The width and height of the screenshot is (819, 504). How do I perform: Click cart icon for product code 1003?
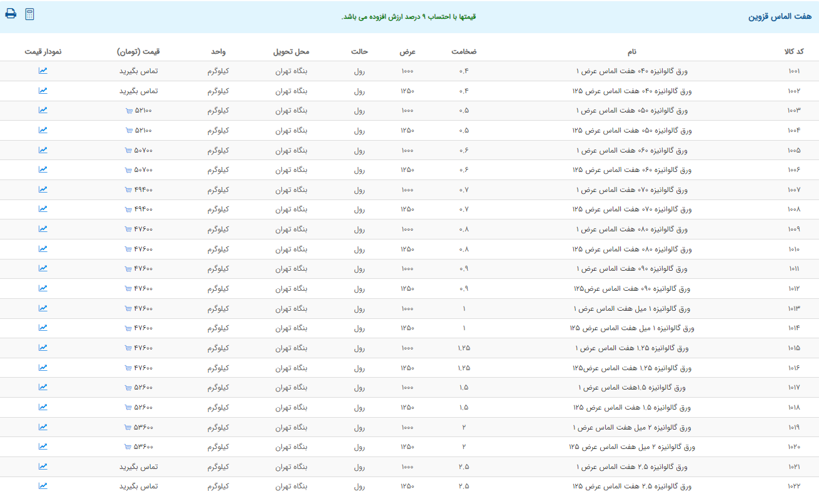tap(128, 111)
